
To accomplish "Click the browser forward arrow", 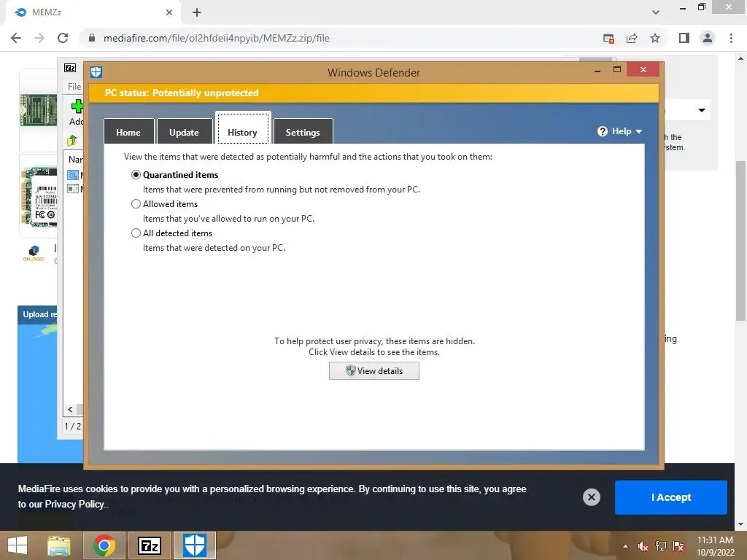I will (x=39, y=38).
